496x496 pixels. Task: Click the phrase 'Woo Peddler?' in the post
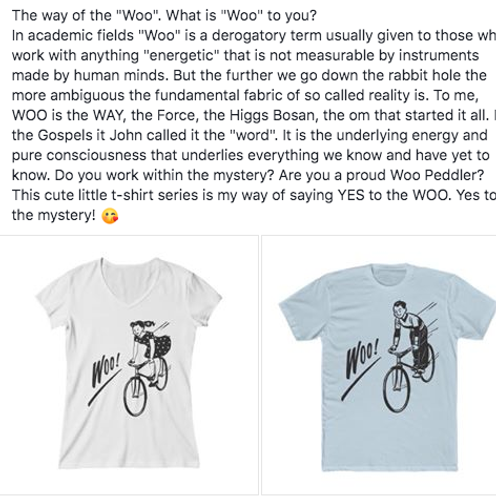point(437,175)
